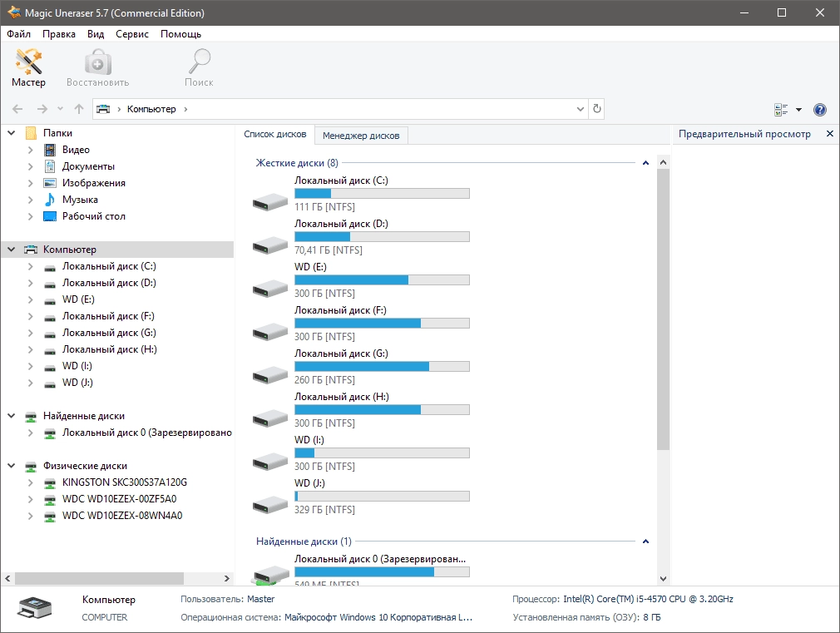The width and height of the screenshot is (840, 633).
Task: Go back with the left arrow
Action: click(x=17, y=109)
